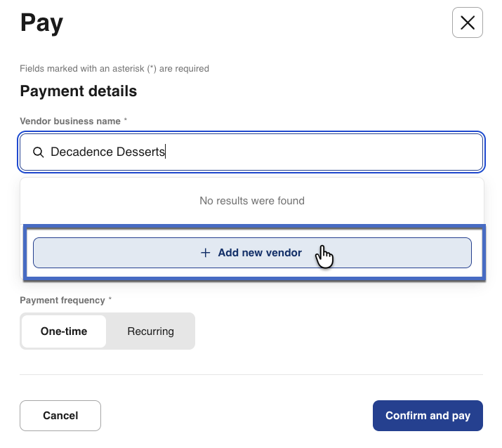Click the divider line above Cancel
The width and height of the screenshot is (502, 448).
coord(251,374)
